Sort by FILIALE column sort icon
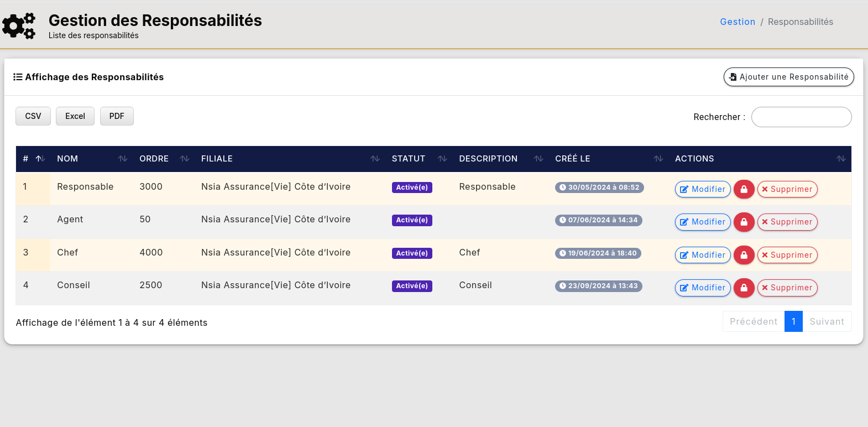The image size is (868, 427). click(x=375, y=159)
